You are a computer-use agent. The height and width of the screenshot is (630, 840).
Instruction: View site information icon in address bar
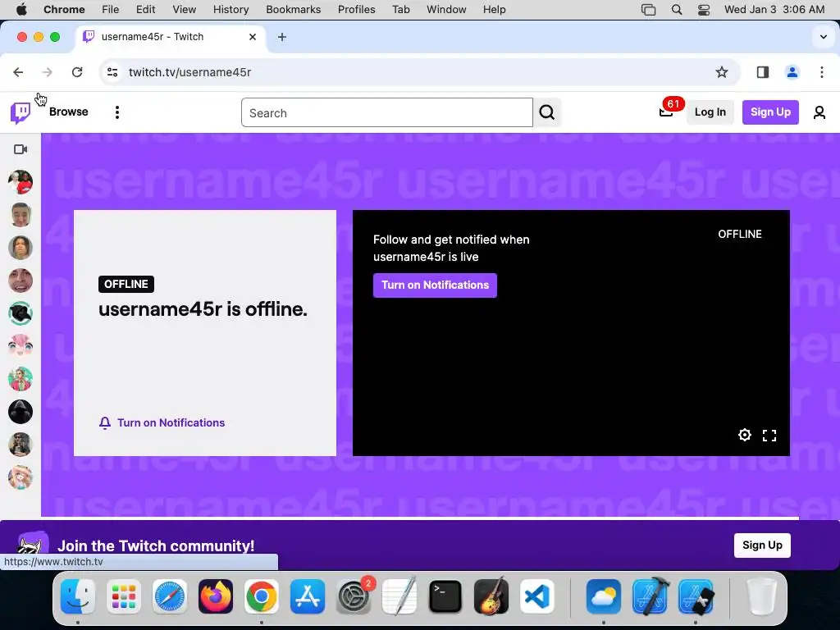tap(112, 72)
